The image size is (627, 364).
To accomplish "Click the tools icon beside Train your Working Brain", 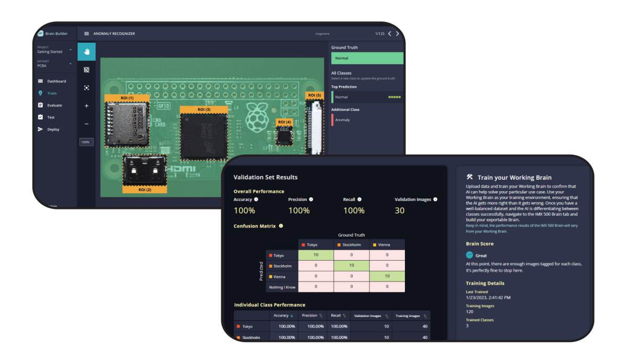I will 470,177.
